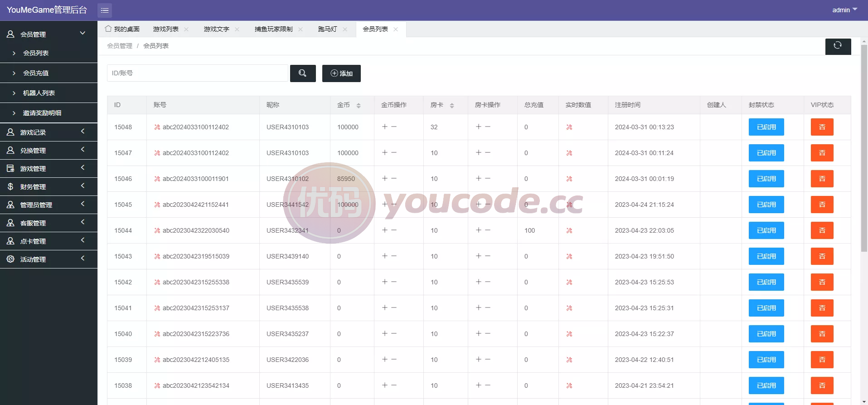The height and width of the screenshot is (405, 868).
Task: Click the 添加 add button
Action: click(x=341, y=73)
